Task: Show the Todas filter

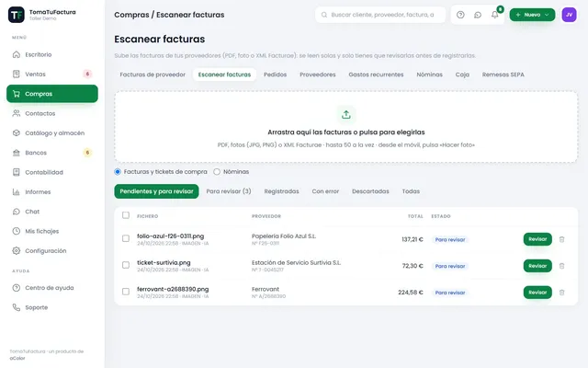Action: [411, 191]
